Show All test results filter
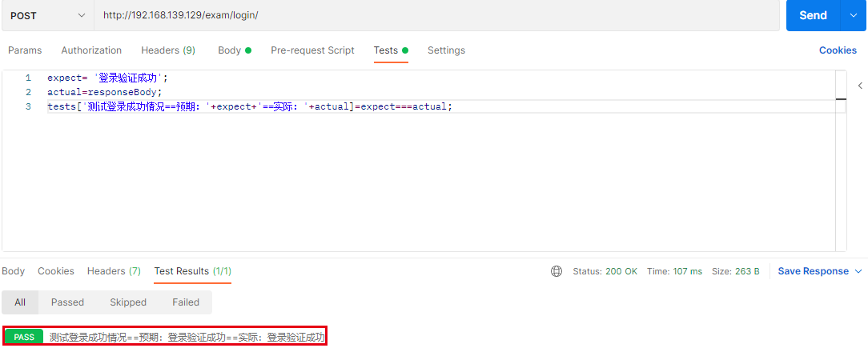 (x=20, y=302)
